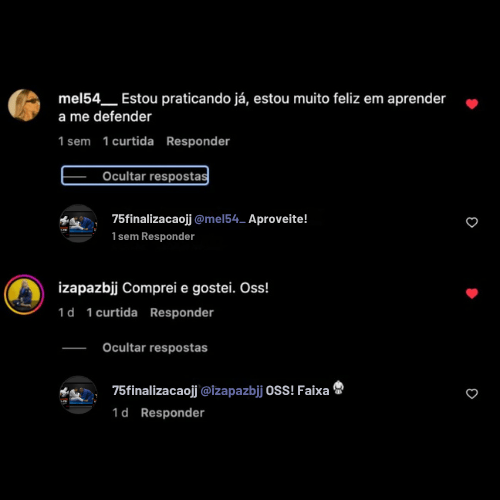Image resolution: width=500 pixels, height=500 pixels.
Task: Open 75finalizacaojj avatar beside OSS! reply
Action: [78, 395]
